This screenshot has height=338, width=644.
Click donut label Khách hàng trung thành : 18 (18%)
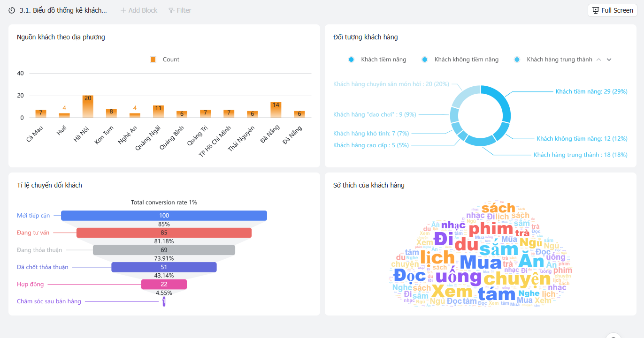(581, 155)
